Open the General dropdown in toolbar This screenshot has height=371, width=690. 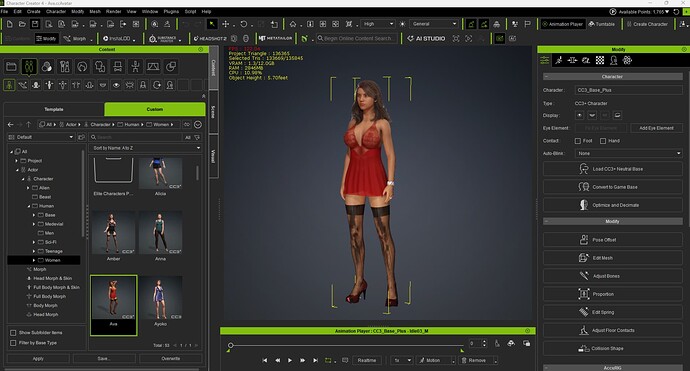tap(434, 24)
